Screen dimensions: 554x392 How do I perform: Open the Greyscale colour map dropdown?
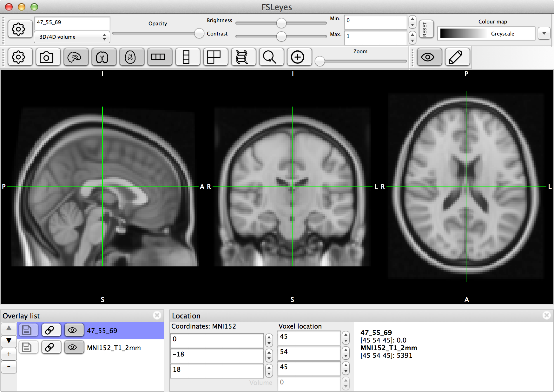pyautogui.click(x=486, y=34)
